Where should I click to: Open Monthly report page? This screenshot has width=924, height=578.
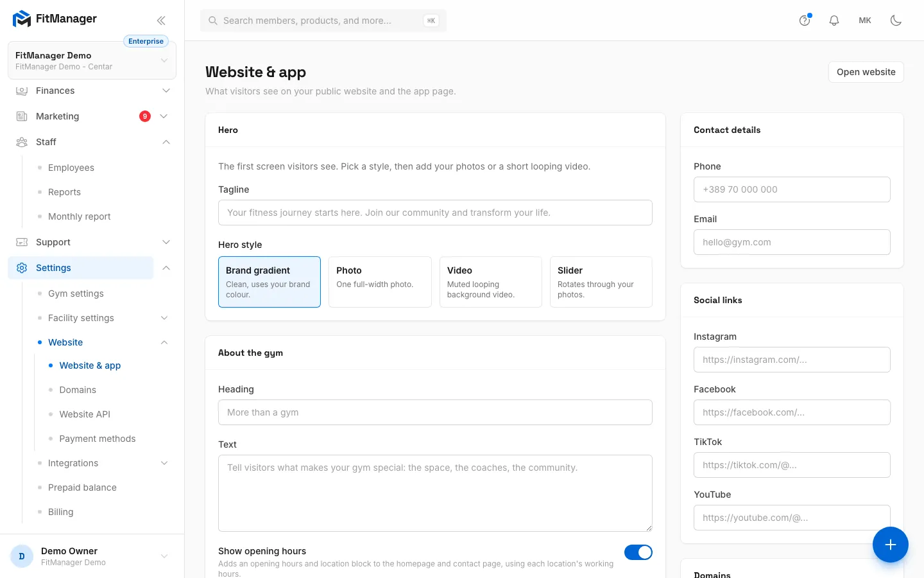point(79,216)
